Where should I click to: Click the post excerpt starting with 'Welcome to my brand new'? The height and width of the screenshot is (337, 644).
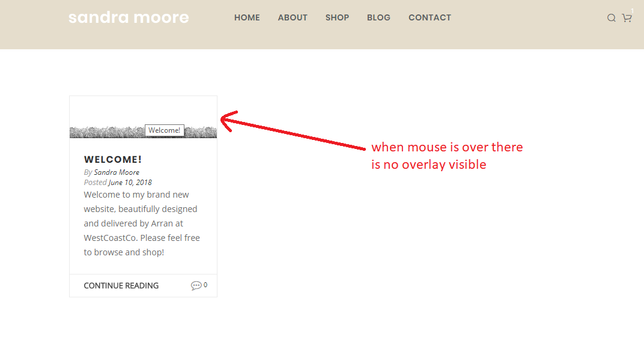pos(142,223)
